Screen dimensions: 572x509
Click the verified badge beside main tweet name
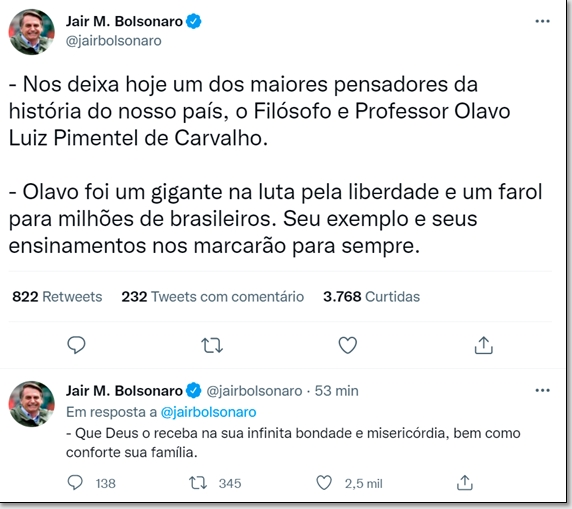point(194,22)
